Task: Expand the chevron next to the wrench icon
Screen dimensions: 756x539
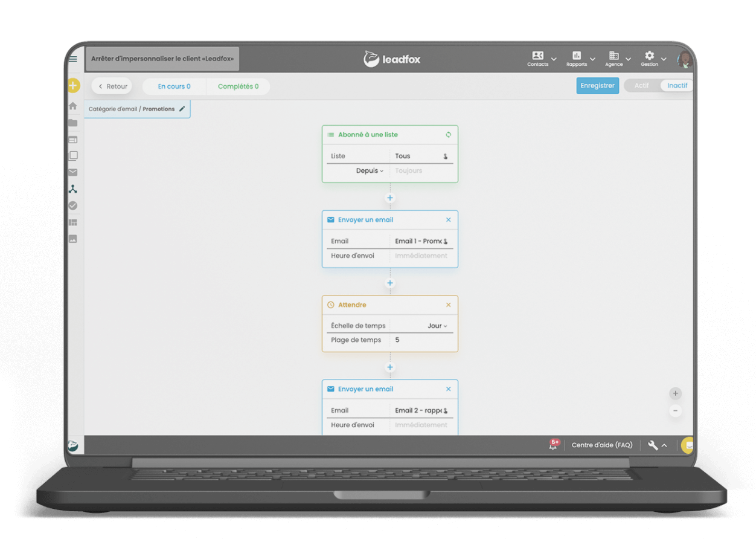Action: (x=664, y=445)
